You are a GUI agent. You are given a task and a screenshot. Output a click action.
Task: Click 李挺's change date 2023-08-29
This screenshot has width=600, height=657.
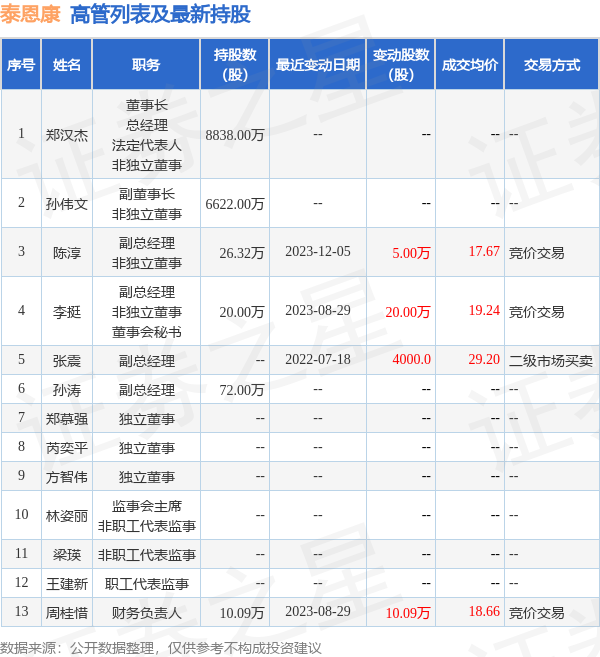click(318, 310)
